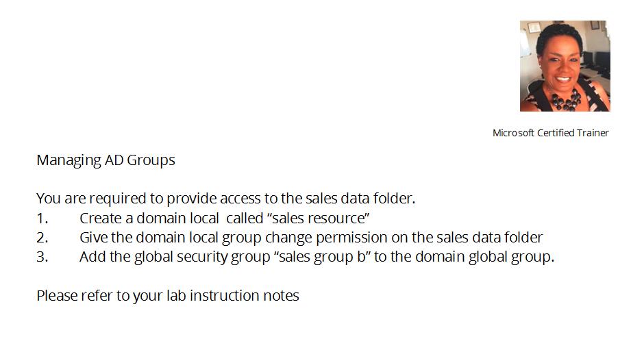Click the trainer's portrait photo

click(x=565, y=66)
